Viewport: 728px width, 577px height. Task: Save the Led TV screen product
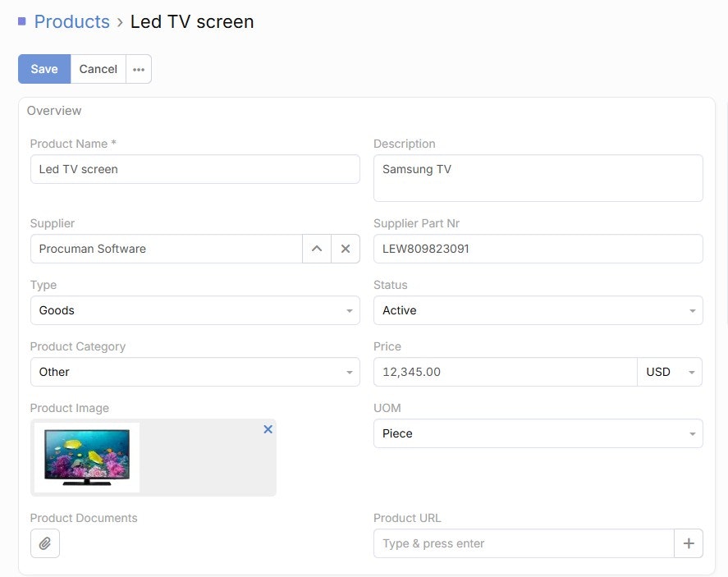tap(43, 69)
